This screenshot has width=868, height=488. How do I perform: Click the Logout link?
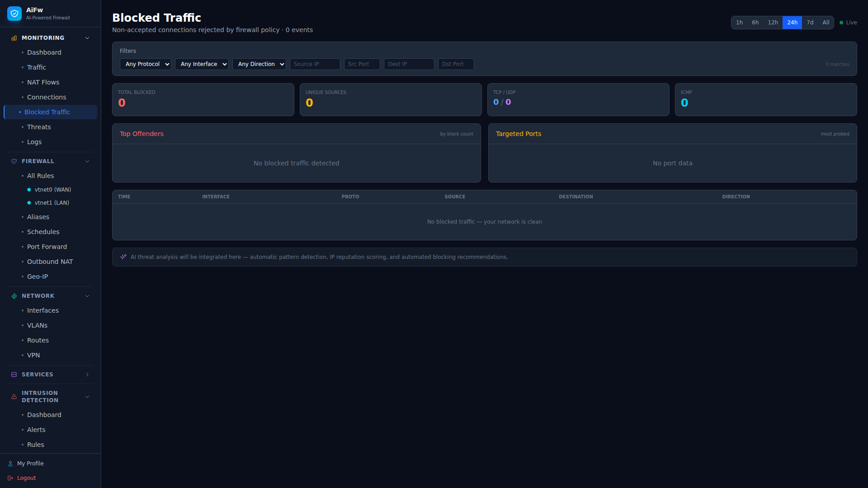click(x=26, y=478)
